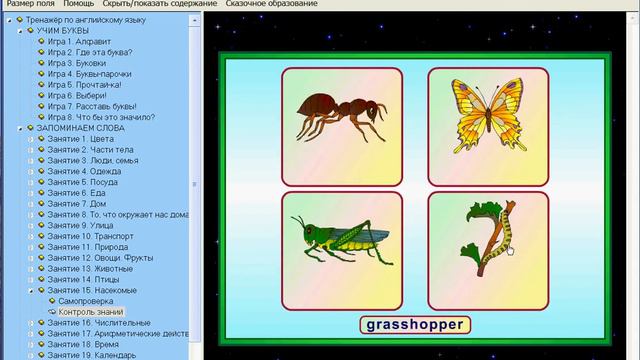Open Игра 7. Расставь буквы!
Image resolution: width=640 pixels, height=360 pixels.
[92, 107]
